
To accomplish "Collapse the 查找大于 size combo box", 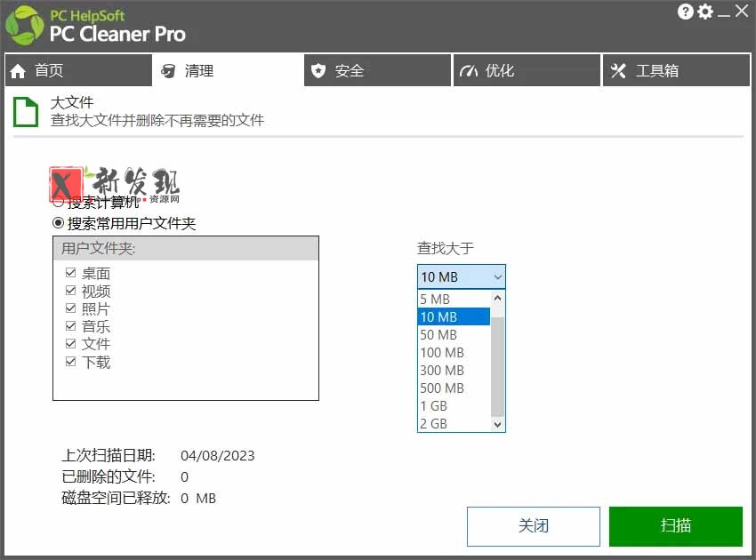I will click(x=462, y=276).
